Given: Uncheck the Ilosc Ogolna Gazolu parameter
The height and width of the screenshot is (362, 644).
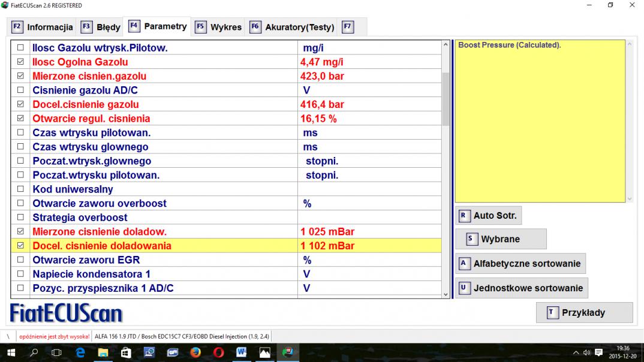Looking at the screenshot, I should [21, 62].
